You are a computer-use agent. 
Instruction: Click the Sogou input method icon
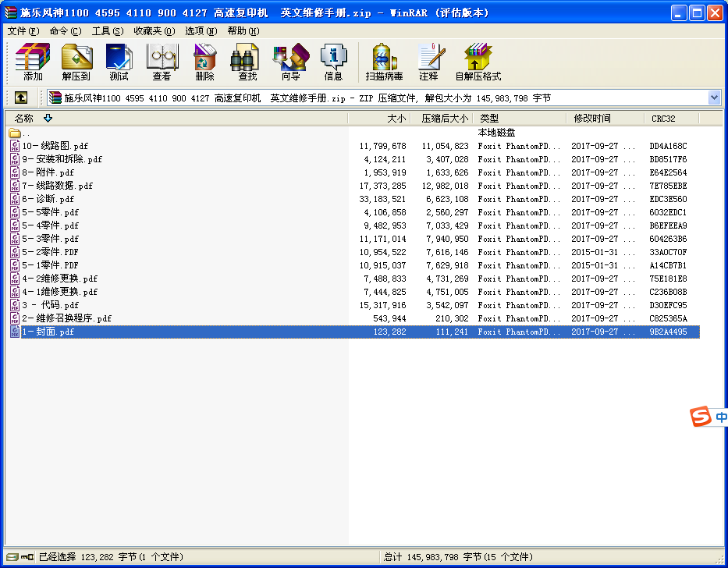(x=701, y=416)
